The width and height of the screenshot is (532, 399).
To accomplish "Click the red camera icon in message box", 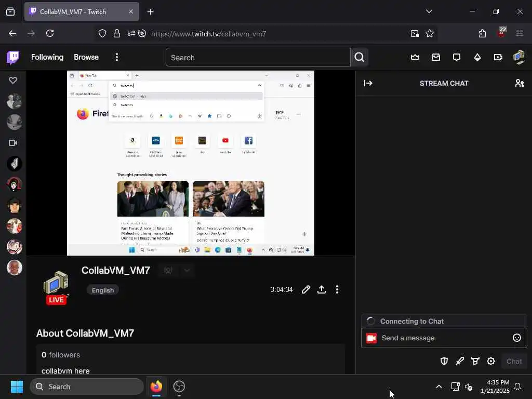I will [x=371, y=338].
